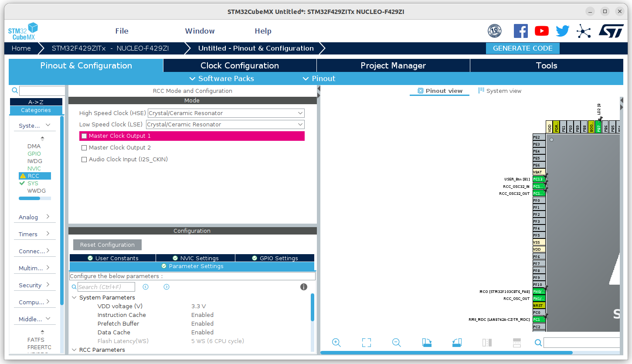Enable Master Clock Output 2

(x=84, y=148)
